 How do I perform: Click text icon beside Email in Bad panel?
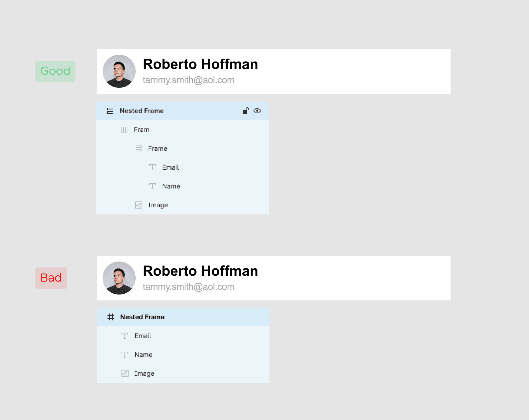[x=125, y=336]
